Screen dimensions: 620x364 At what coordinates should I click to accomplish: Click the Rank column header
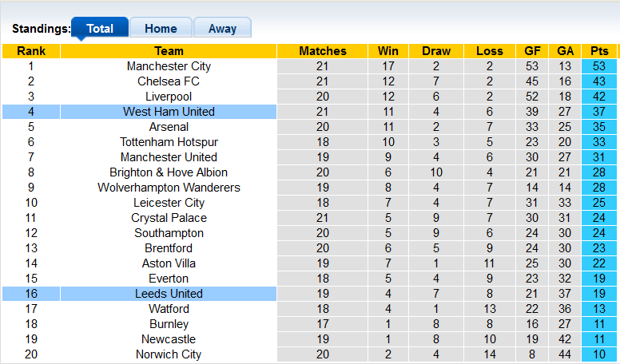coord(30,51)
